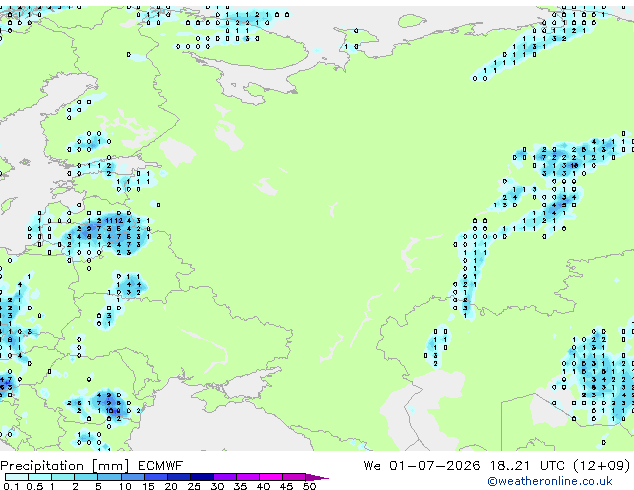The height and width of the screenshot is (490, 634).
Task: Click the '0.1' legend scale value
Action: [x=11, y=486]
